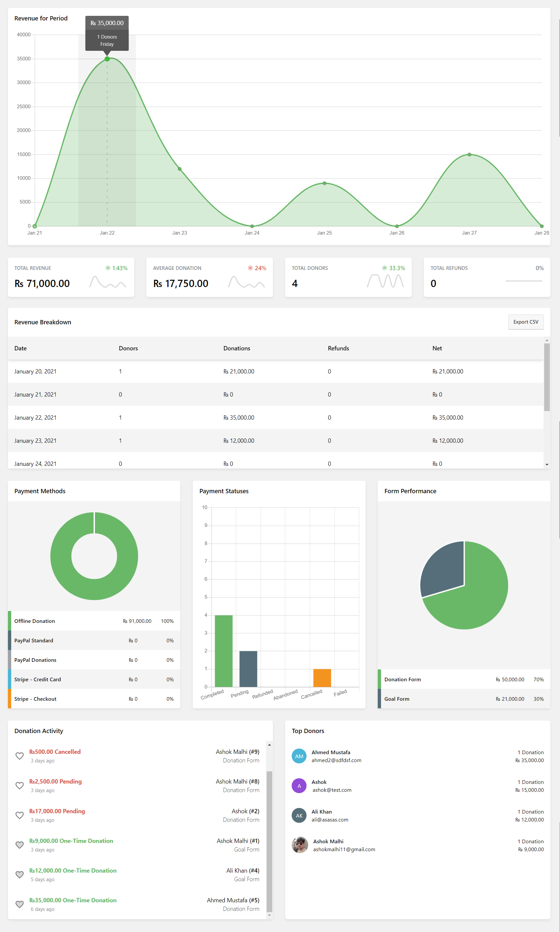Click the Offline Donation legend row
This screenshot has height=932, width=560.
pos(94,621)
